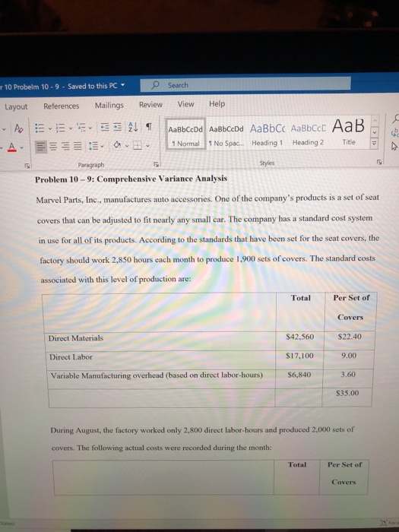Expand the full Styles gallery
399x532 pixels.
pos(375,143)
